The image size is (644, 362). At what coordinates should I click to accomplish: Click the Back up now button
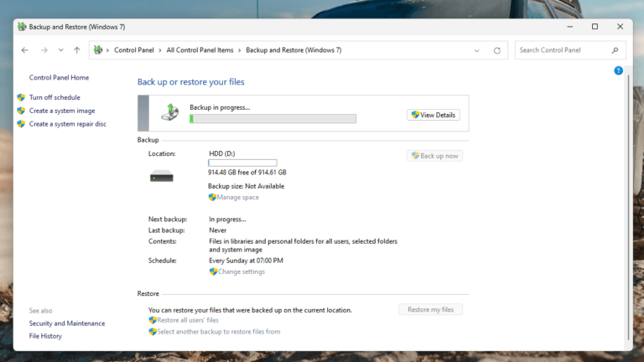point(434,156)
